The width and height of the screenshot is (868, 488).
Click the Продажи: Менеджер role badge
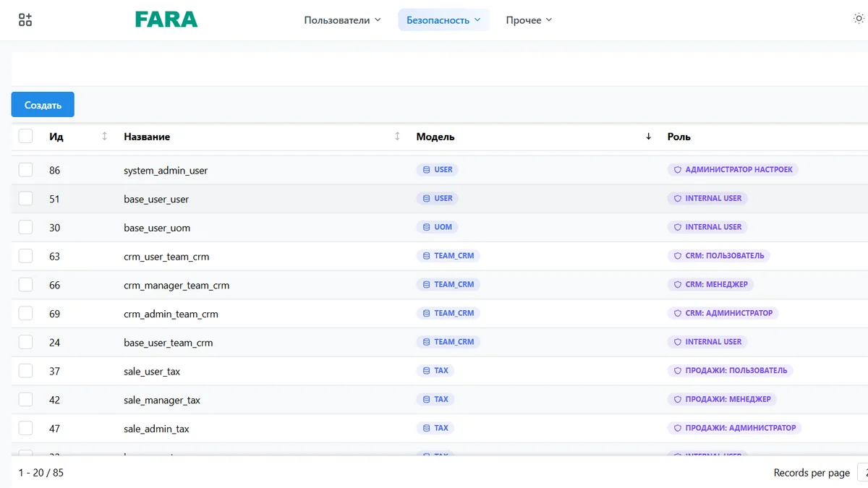click(x=722, y=399)
